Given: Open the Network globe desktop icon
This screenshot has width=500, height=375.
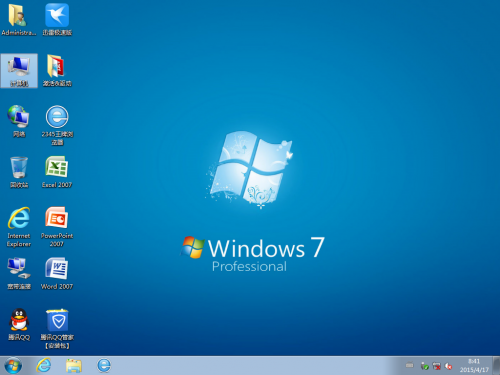Looking at the screenshot, I should [x=19, y=121].
